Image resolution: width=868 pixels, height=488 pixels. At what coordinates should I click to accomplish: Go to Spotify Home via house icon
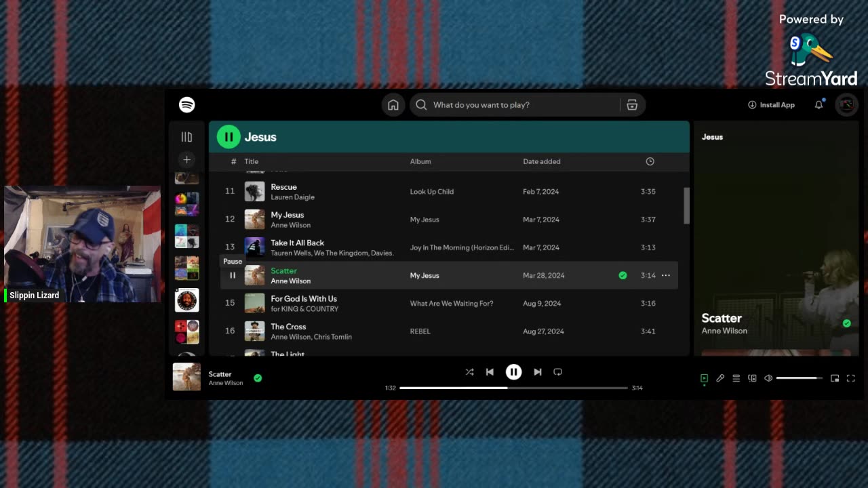tap(393, 105)
